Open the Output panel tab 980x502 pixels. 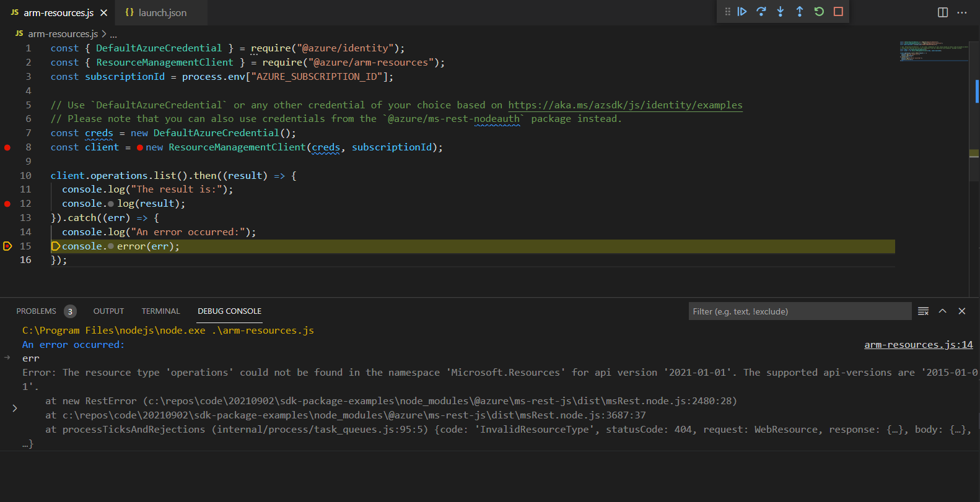click(108, 311)
